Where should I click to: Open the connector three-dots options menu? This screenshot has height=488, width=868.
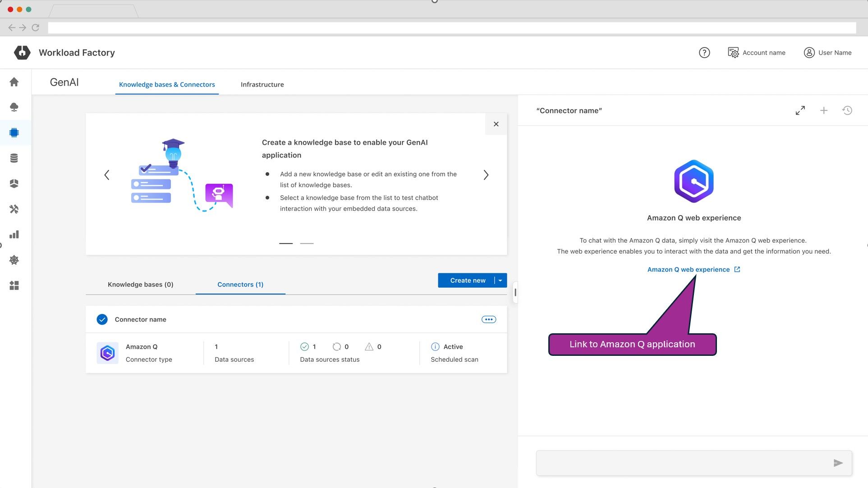point(489,320)
